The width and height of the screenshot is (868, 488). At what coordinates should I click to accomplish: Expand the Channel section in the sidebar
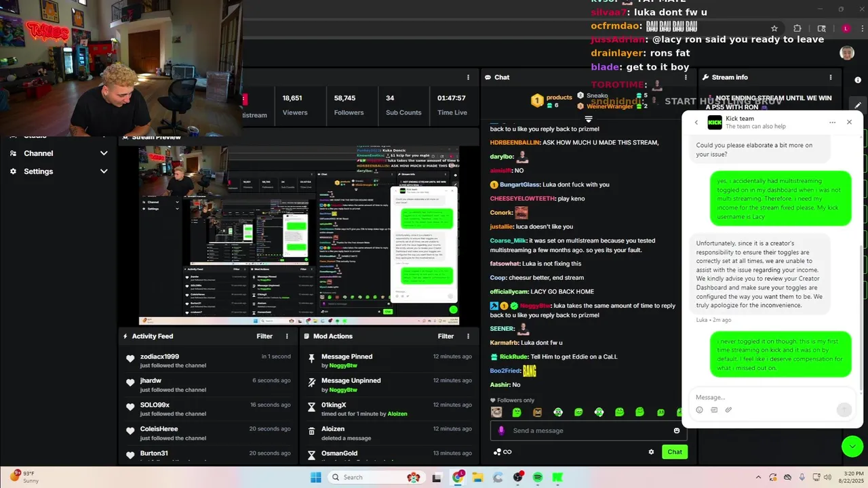(x=104, y=153)
